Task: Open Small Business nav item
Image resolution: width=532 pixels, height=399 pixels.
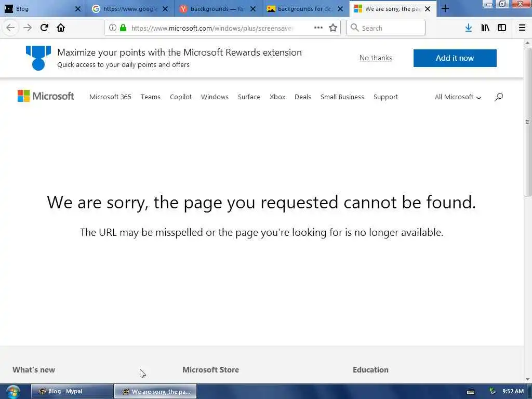Action: 342,97
